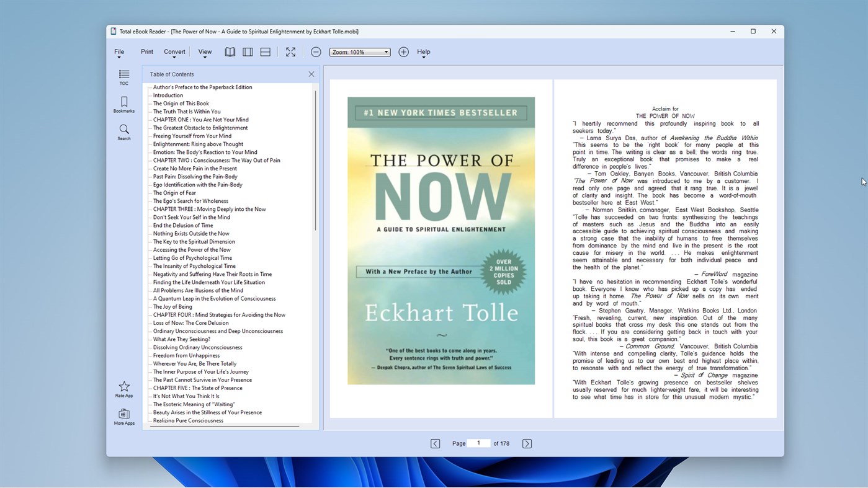Zoom in with the plus icon

click(x=403, y=51)
